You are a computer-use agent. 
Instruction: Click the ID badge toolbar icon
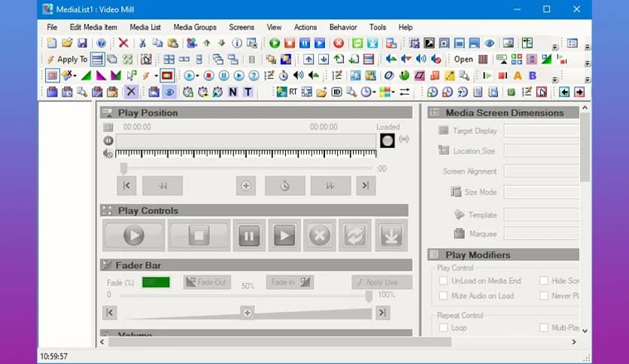[x=336, y=92]
